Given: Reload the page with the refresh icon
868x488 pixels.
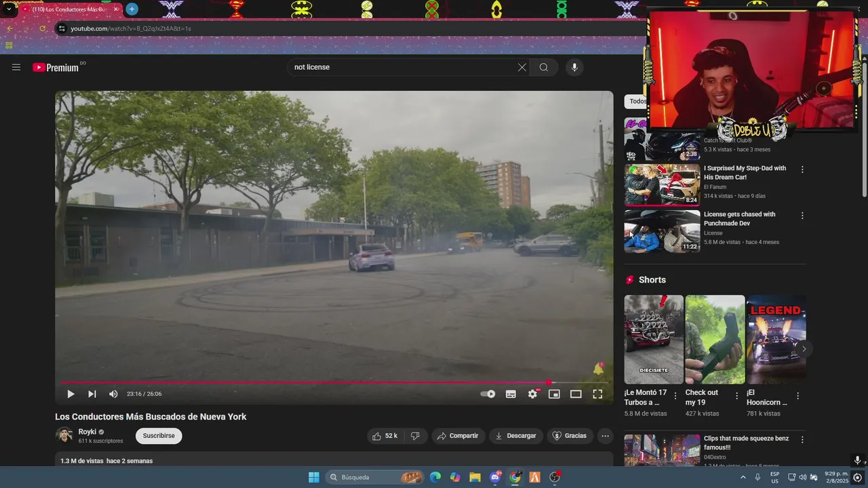Looking at the screenshot, I should [x=43, y=28].
